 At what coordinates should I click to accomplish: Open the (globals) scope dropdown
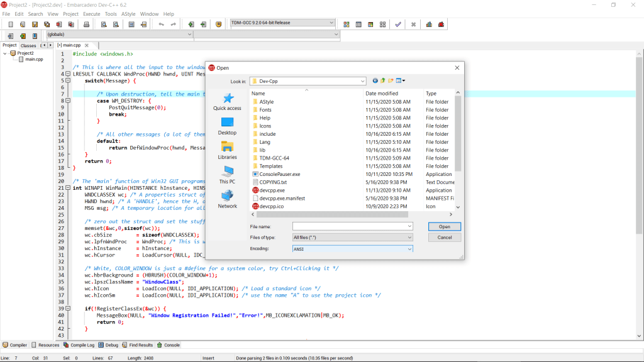coord(189,35)
